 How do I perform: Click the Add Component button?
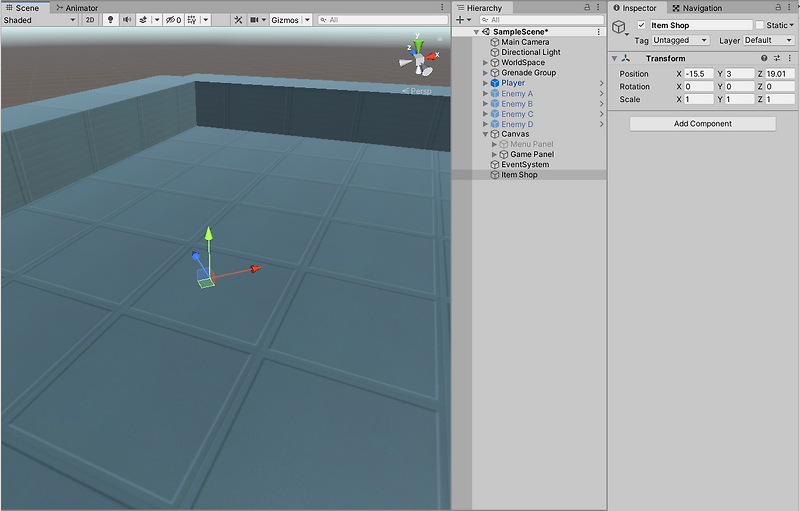tap(703, 123)
